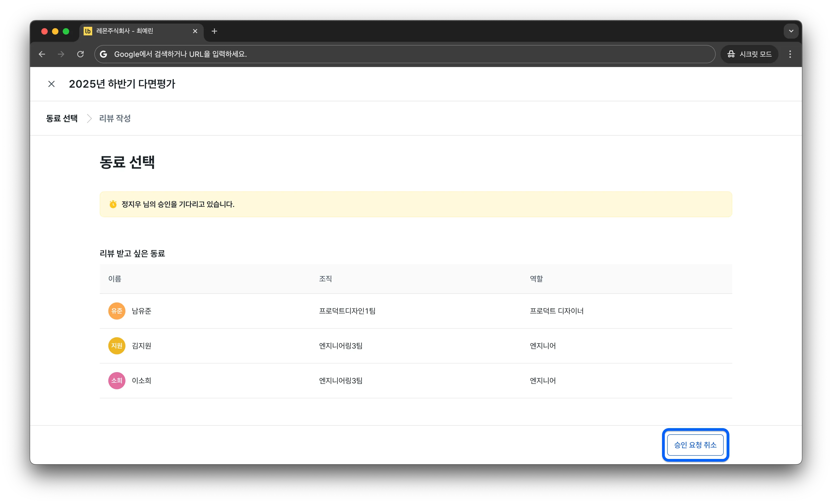Click 엔지니어 role in the 김지원 row
Image resolution: width=832 pixels, height=504 pixels.
543,346
